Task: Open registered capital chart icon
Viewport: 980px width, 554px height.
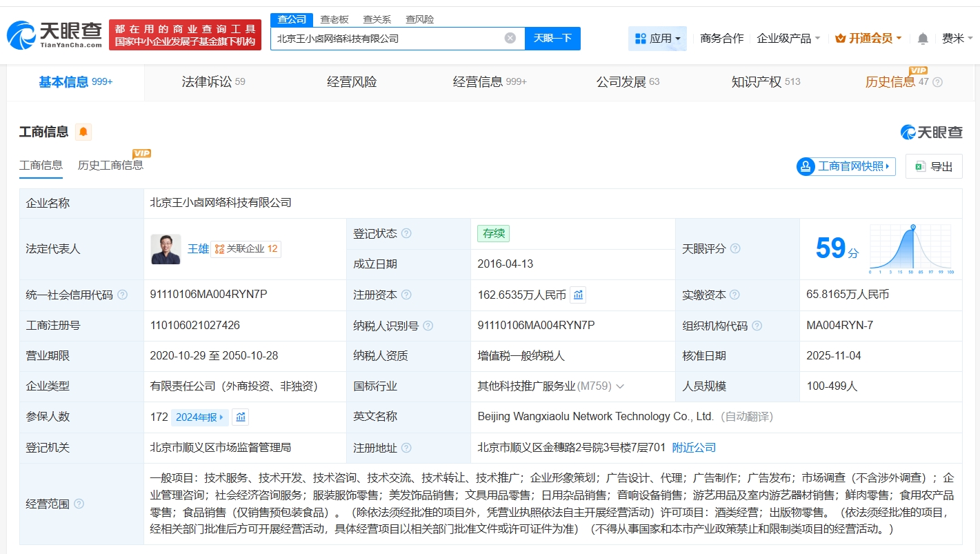Action: click(x=578, y=295)
